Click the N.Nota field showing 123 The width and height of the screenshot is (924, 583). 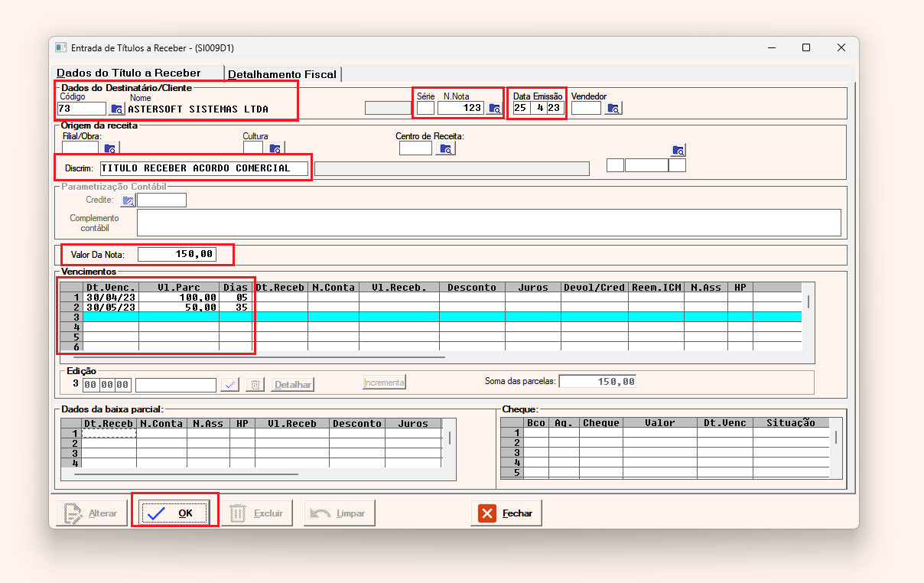click(460, 108)
